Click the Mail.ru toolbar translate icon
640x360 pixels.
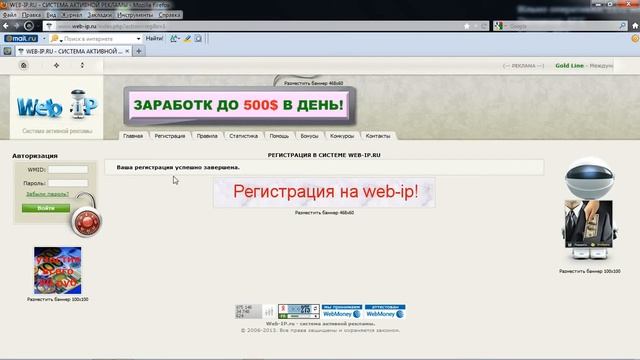click(x=173, y=38)
